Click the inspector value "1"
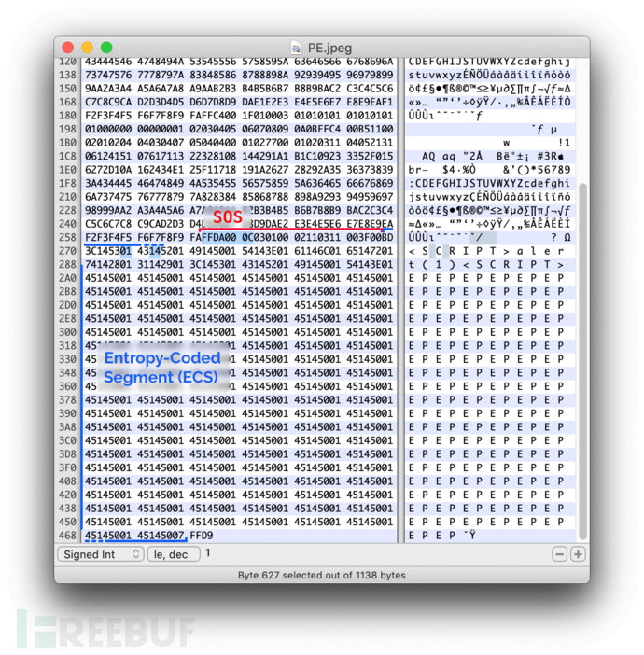Image resolution: width=644 pixels, height=655 pixels. tap(208, 553)
